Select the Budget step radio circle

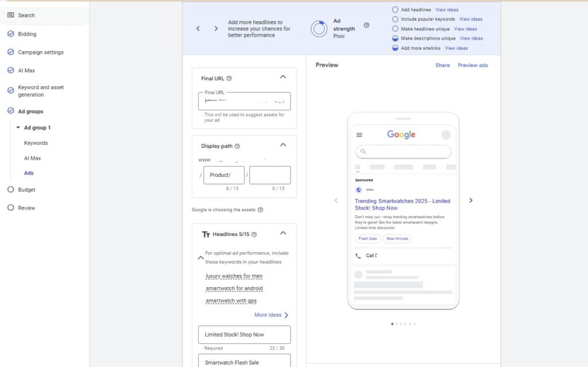pos(10,190)
